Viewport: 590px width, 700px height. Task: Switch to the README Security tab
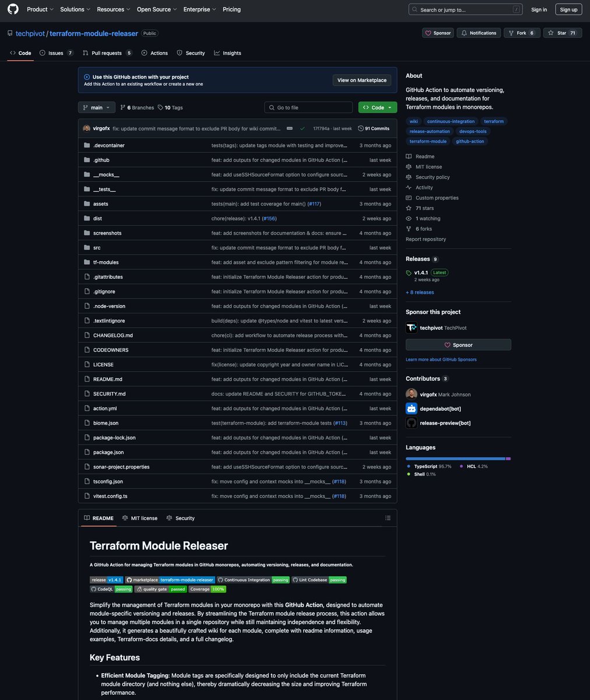pos(181,518)
